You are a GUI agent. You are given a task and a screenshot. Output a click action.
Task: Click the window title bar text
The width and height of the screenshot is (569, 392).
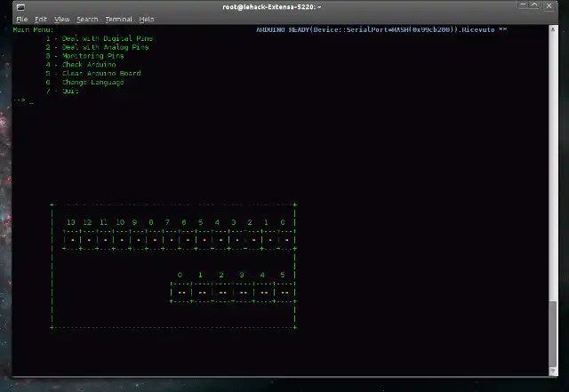(271, 6)
